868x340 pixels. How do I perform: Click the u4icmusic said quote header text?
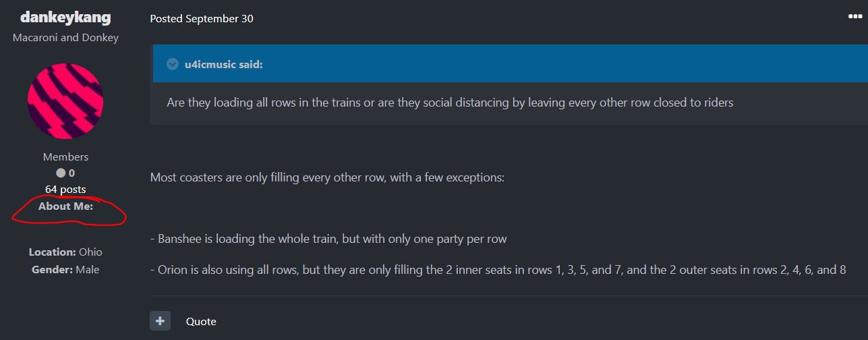pyautogui.click(x=224, y=65)
